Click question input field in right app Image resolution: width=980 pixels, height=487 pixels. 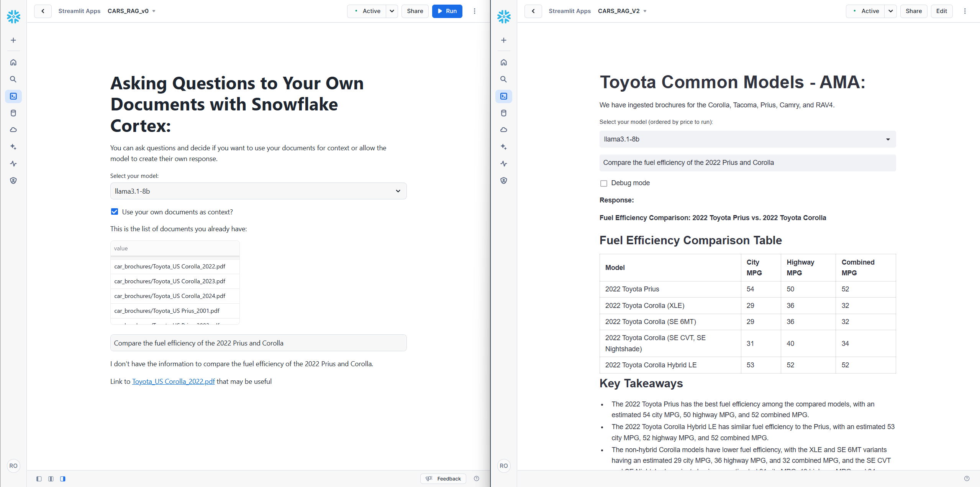click(x=747, y=163)
